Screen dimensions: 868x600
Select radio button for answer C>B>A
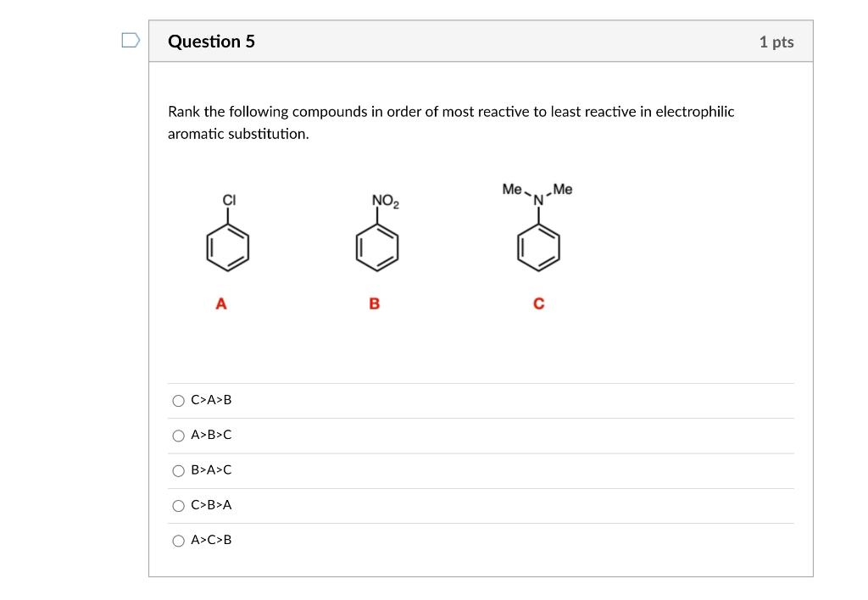[x=178, y=505]
